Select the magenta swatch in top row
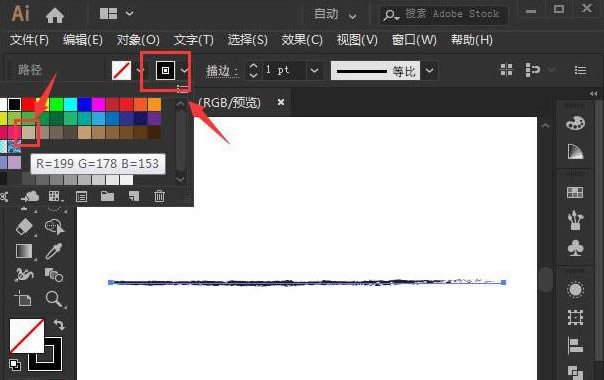The image size is (604, 380). (98, 104)
